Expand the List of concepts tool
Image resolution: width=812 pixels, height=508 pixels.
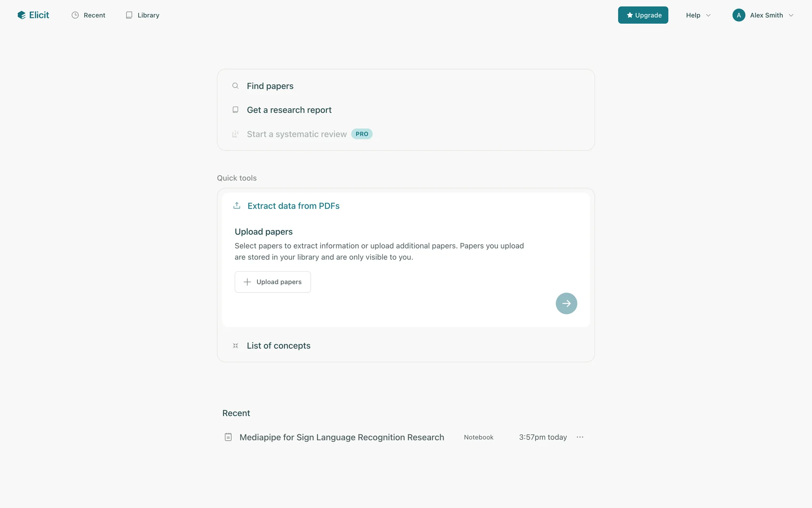[279, 346]
